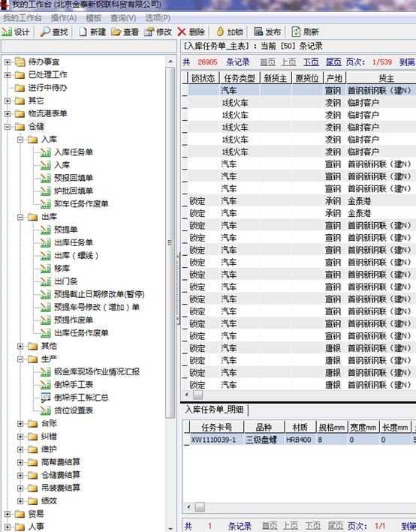The height and width of the screenshot is (532, 416).
Task: Click the 刷新 refresh icon
Action: pyautogui.click(x=296, y=32)
